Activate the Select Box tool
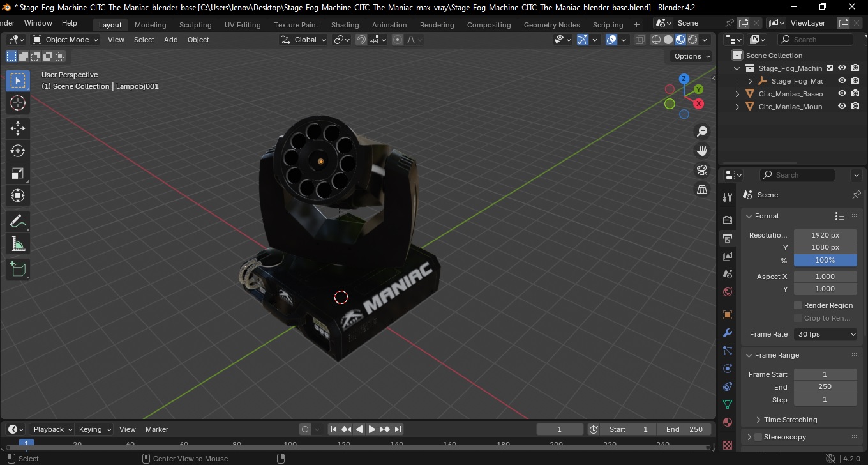This screenshot has height=465, width=868. coord(18,80)
